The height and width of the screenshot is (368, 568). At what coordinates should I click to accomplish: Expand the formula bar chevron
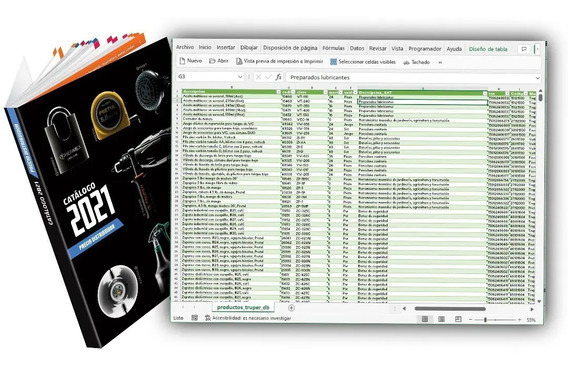538,78
